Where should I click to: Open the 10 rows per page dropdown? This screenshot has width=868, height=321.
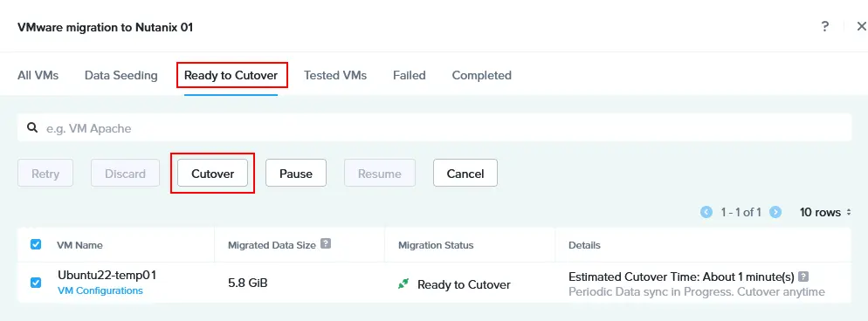pos(825,212)
